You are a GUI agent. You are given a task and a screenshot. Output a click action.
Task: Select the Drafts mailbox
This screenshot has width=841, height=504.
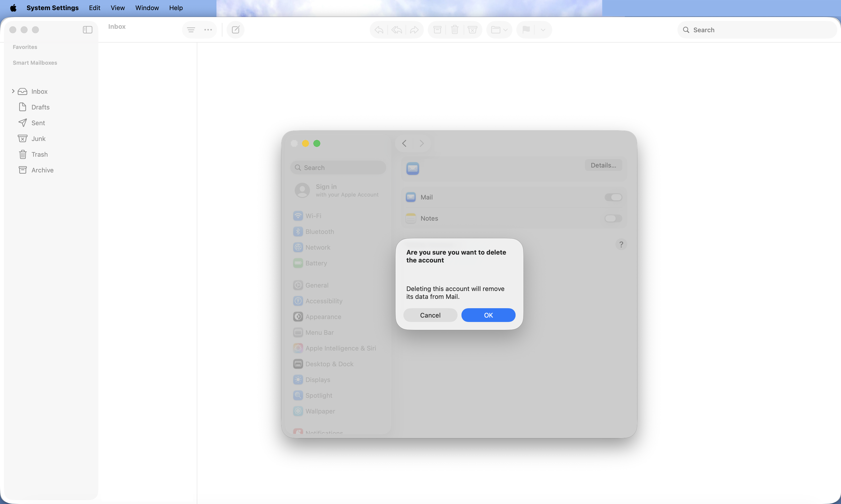point(40,107)
